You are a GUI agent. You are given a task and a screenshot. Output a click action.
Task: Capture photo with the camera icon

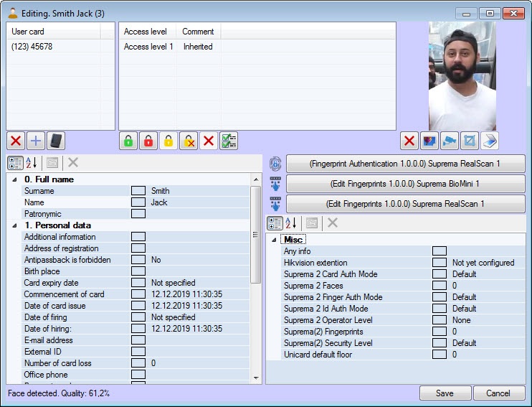[x=449, y=141]
